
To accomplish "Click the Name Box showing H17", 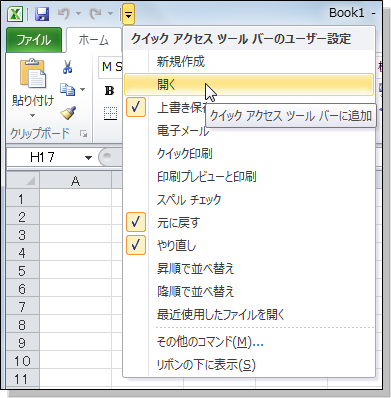I will [x=42, y=157].
